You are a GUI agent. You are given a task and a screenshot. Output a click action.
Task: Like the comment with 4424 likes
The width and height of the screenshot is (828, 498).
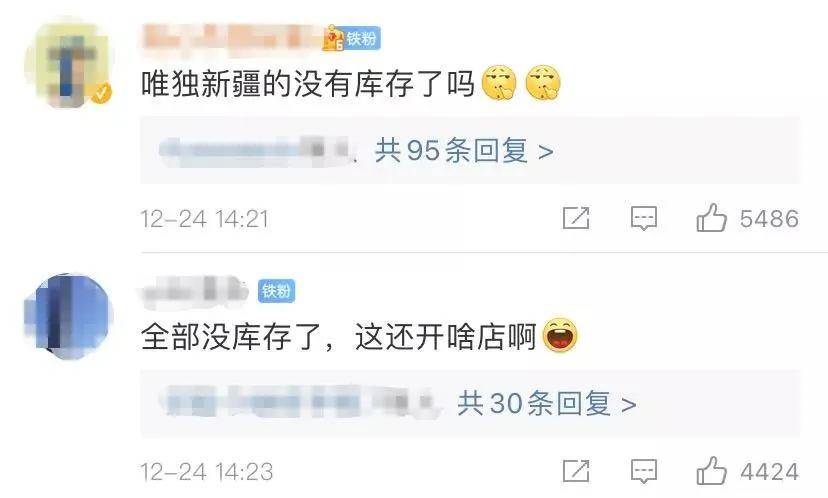[x=711, y=471]
